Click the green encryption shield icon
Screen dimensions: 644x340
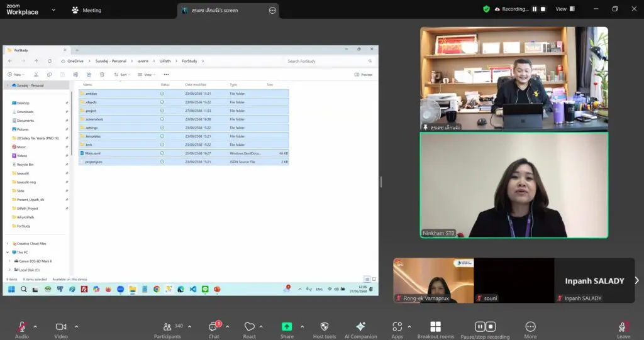(x=486, y=9)
